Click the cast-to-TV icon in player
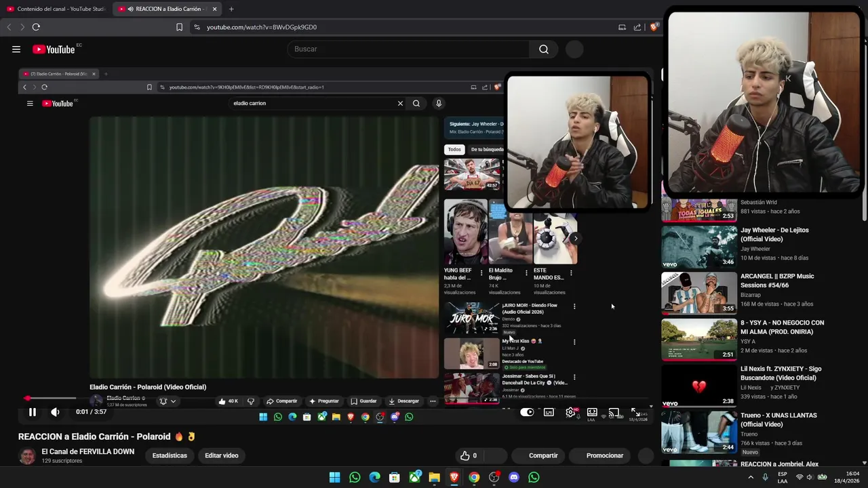This screenshot has width=868, height=488. (x=614, y=412)
